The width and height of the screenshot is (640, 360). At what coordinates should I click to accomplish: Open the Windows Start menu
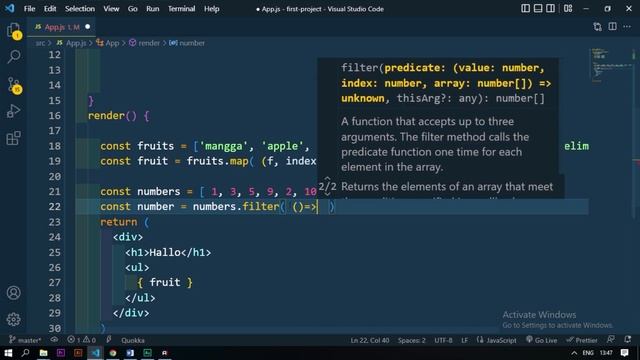(8, 353)
